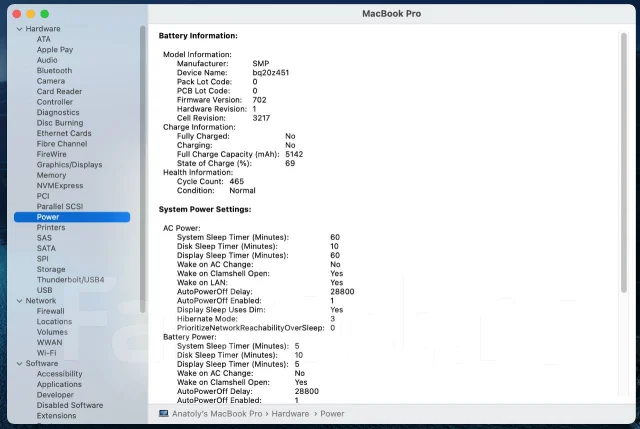Select SAS in the sidebar

point(44,238)
